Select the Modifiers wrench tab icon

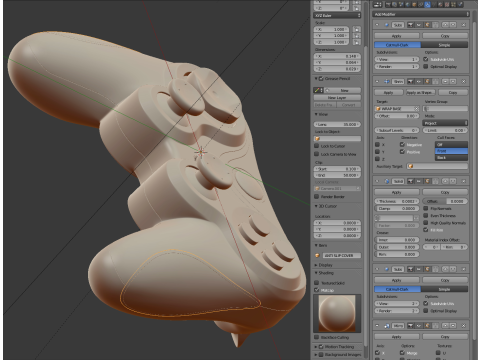(x=427, y=4)
